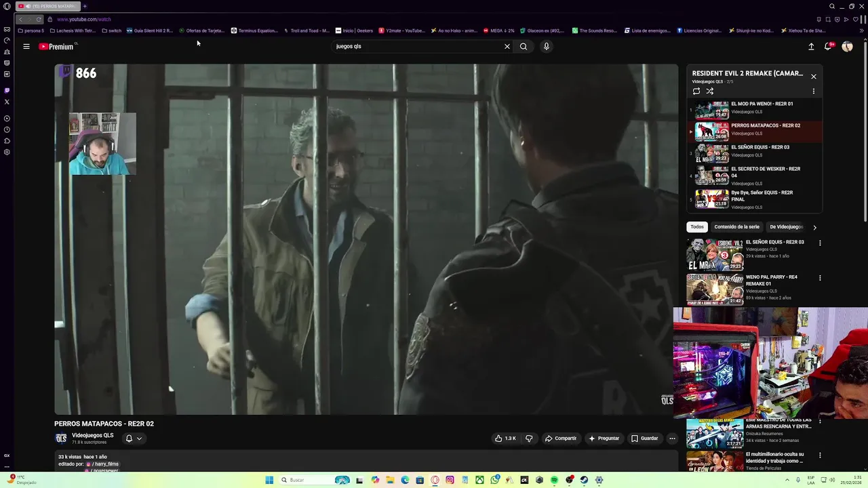
Task: Select Contenido de la serie chip
Action: [x=736, y=227]
